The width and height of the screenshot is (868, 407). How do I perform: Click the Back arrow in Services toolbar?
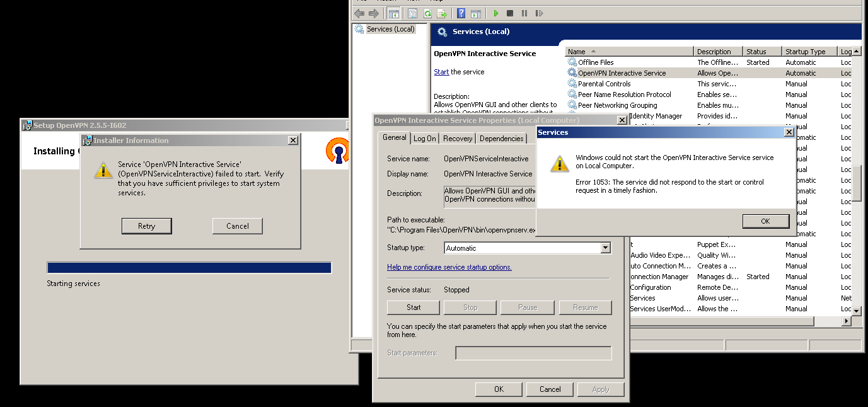coord(359,13)
